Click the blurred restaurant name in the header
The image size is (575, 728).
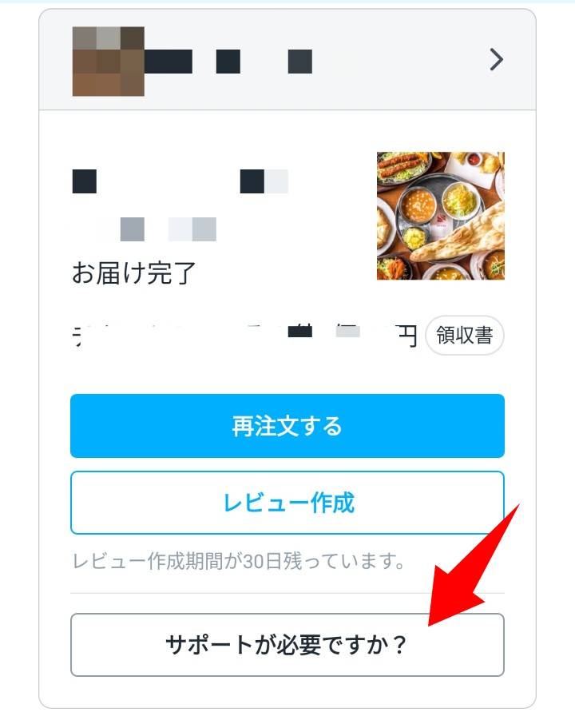(228, 62)
